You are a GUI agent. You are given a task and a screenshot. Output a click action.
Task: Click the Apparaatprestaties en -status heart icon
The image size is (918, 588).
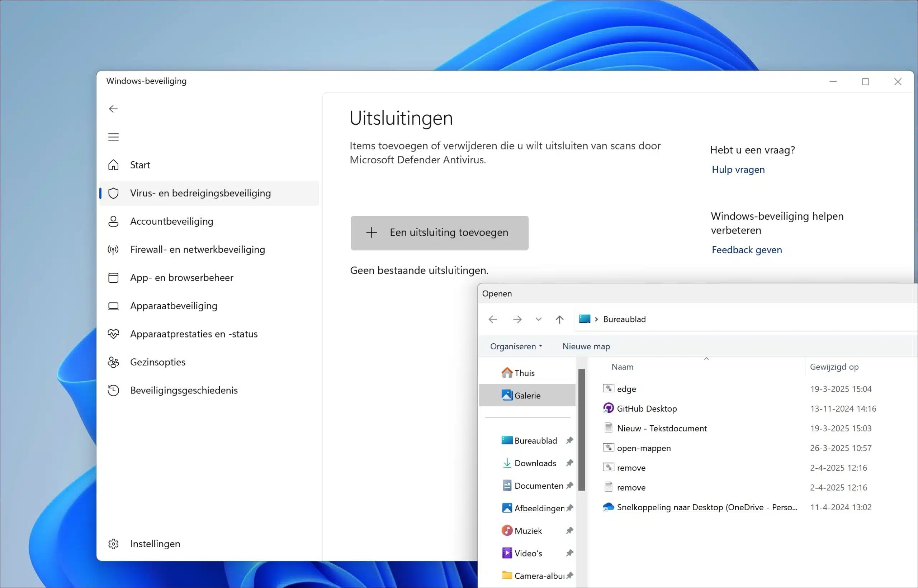[x=113, y=334]
